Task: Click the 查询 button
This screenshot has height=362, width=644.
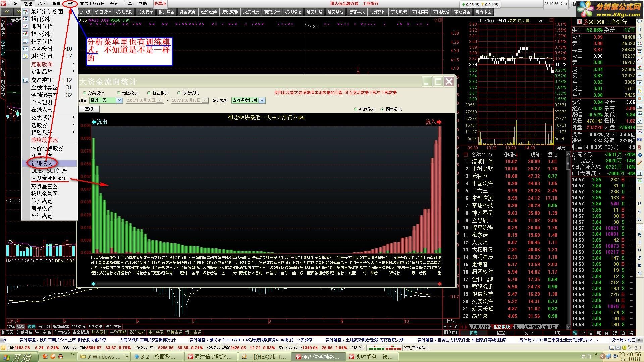Action: tap(89, 109)
